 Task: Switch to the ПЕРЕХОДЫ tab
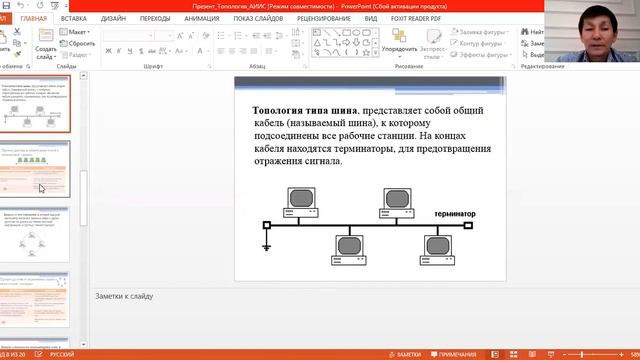tap(155, 18)
